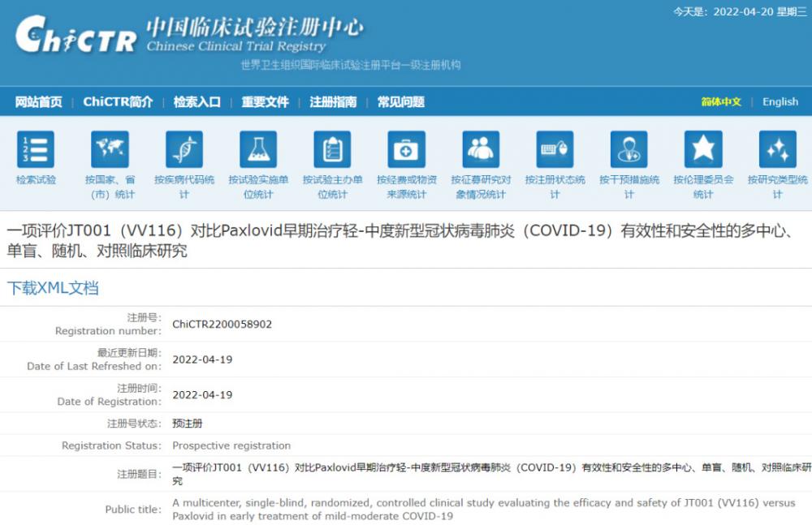Open the world map statistics icon
The height and width of the screenshot is (525, 812).
coord(110,149)
